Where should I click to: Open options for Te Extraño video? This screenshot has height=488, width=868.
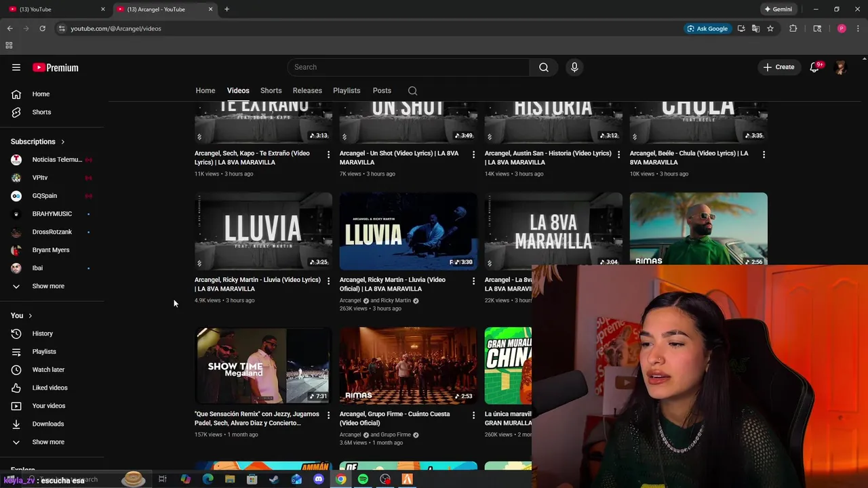click(x=328, y=155)
